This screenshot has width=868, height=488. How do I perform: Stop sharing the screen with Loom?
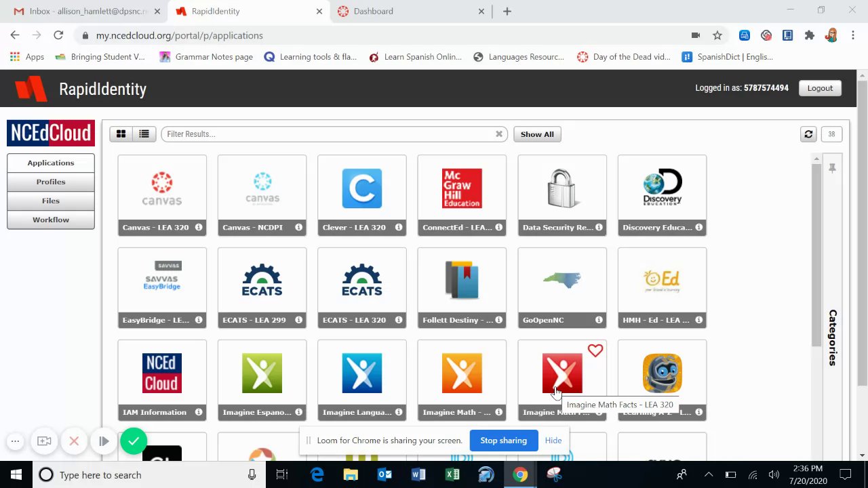click(x=503, y=441)
